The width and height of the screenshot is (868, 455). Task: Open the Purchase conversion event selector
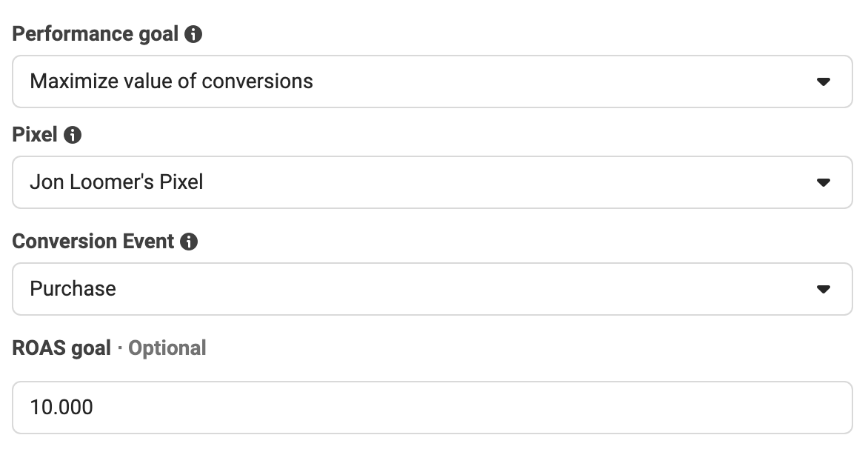tap(433, 289)
